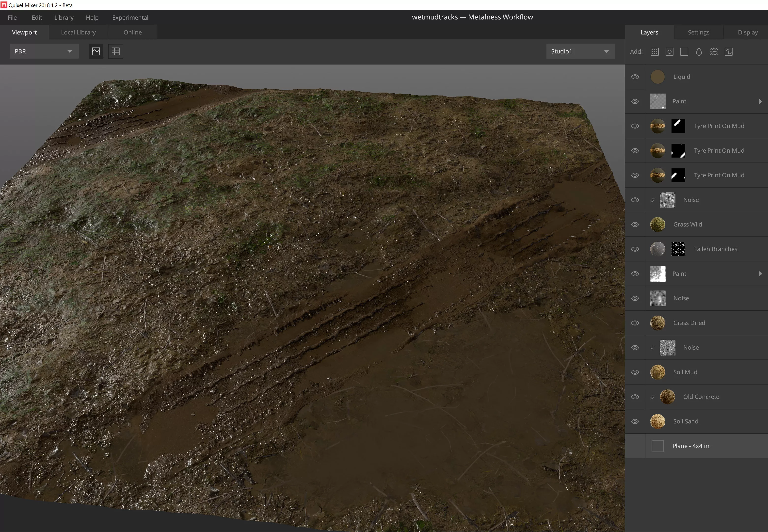Expand the top Paint layer arrow

[760, 101]
